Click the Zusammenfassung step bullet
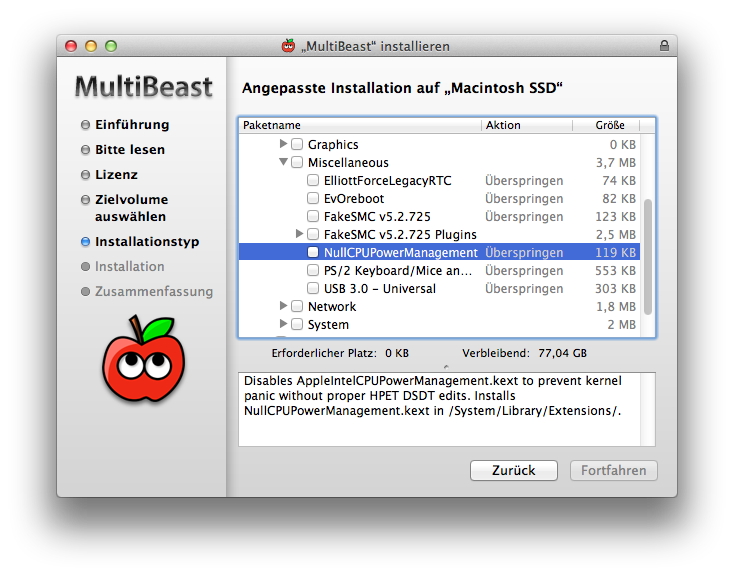 tap(85, 291)
